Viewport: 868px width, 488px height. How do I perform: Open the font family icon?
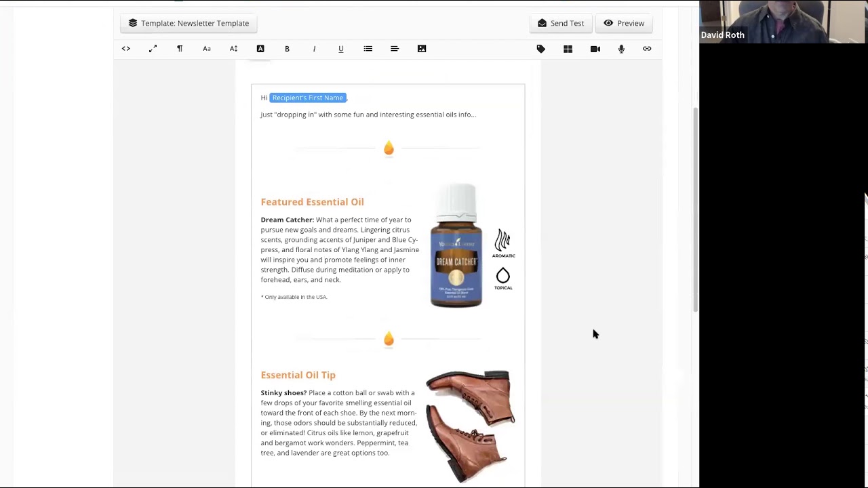pyautogui.click(x=207, y=49)
